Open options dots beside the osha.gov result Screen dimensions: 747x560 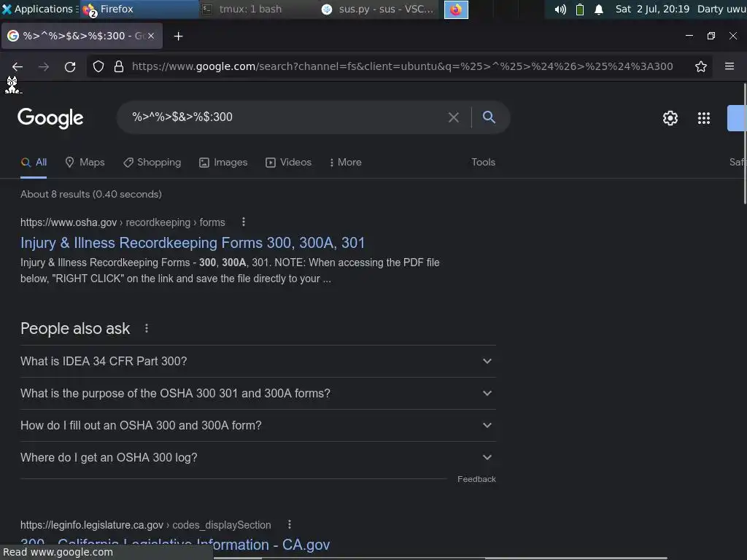[x=244, y=222]
